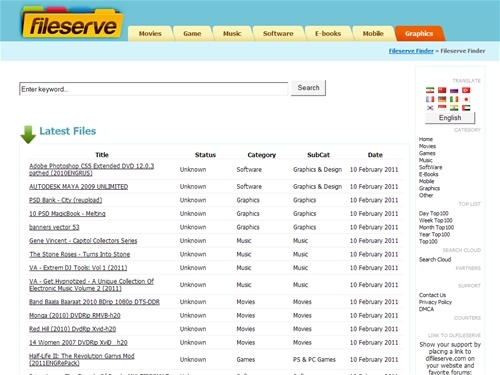Image resolution: width=500 pixels, height=375 pixels.
Task: Go to Home in the sidebar category list
Action: pos(426,139)
